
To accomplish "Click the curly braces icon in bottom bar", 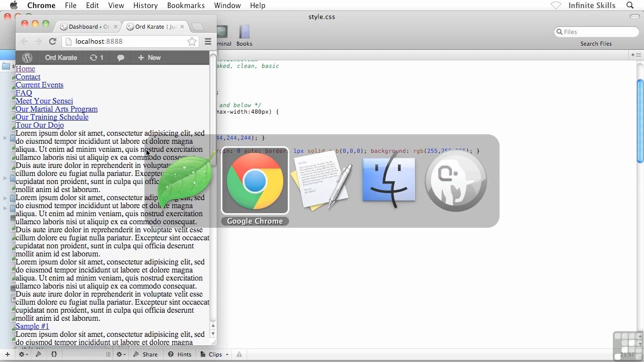I will point(54,354).
